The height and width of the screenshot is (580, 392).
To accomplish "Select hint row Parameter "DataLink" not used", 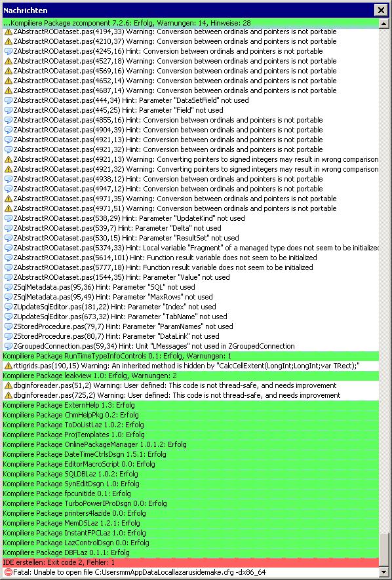I will [x=191, y=336].
